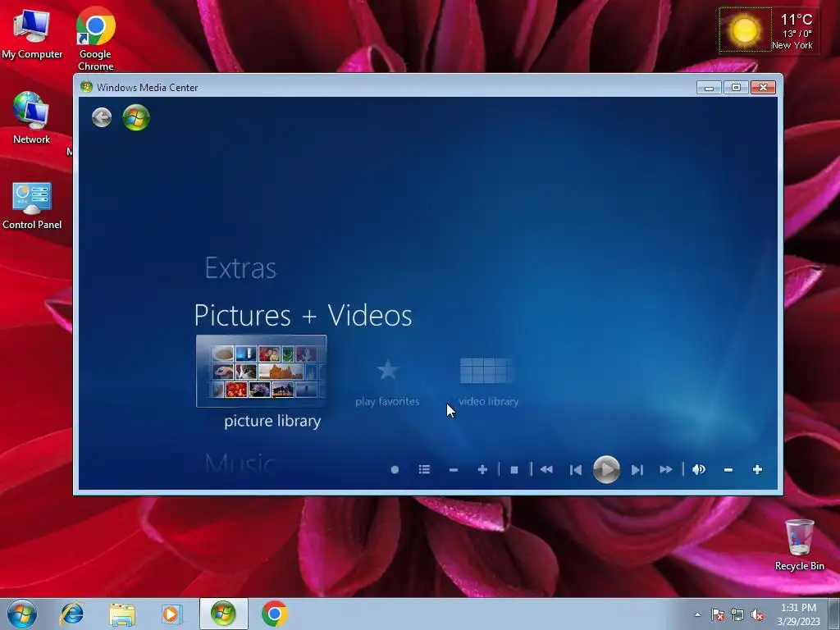Image resolution: width=840 pixels, height=630 pixels.
Task: Open Google Chrome desktop shortcut
Action: click(x=95, y=39)
